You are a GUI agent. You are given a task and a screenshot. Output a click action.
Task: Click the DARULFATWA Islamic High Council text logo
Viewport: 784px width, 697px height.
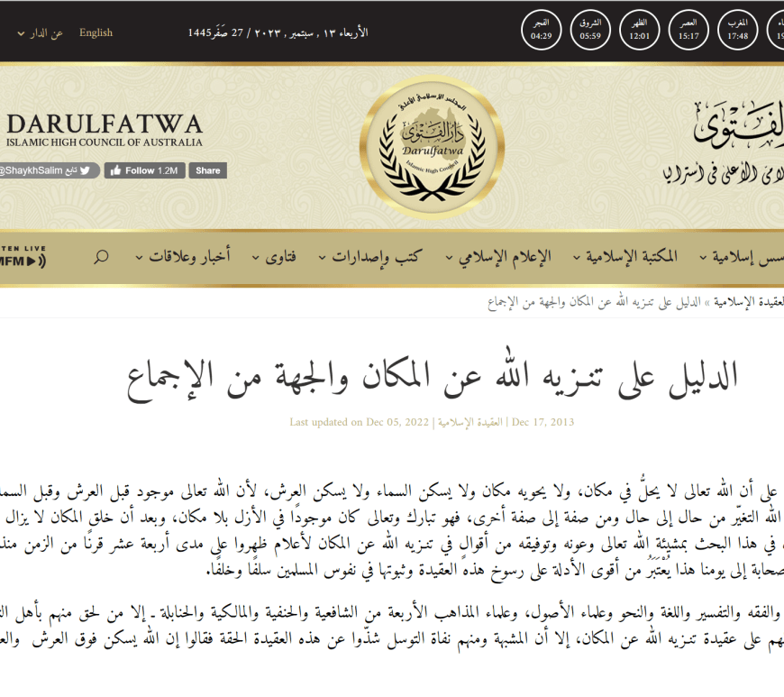coord(104,130)
